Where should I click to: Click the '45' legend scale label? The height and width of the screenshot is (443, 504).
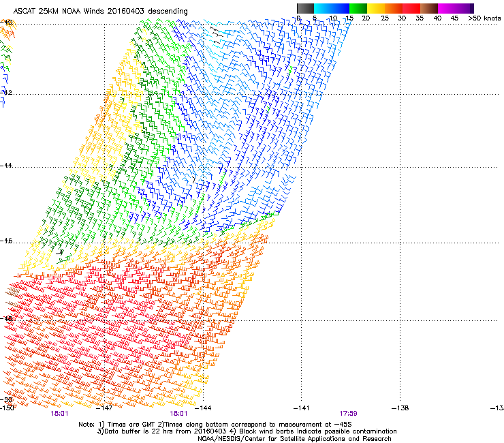click(x=454, y=18)
